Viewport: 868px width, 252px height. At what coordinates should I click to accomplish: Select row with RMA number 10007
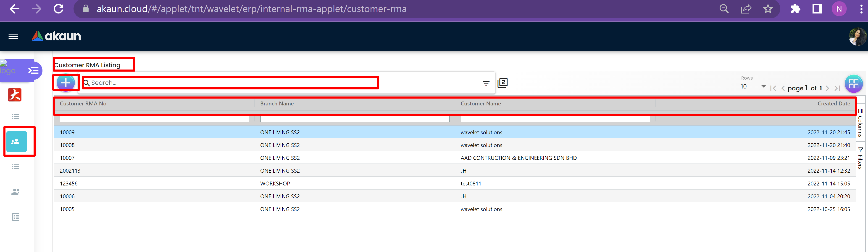67,158
